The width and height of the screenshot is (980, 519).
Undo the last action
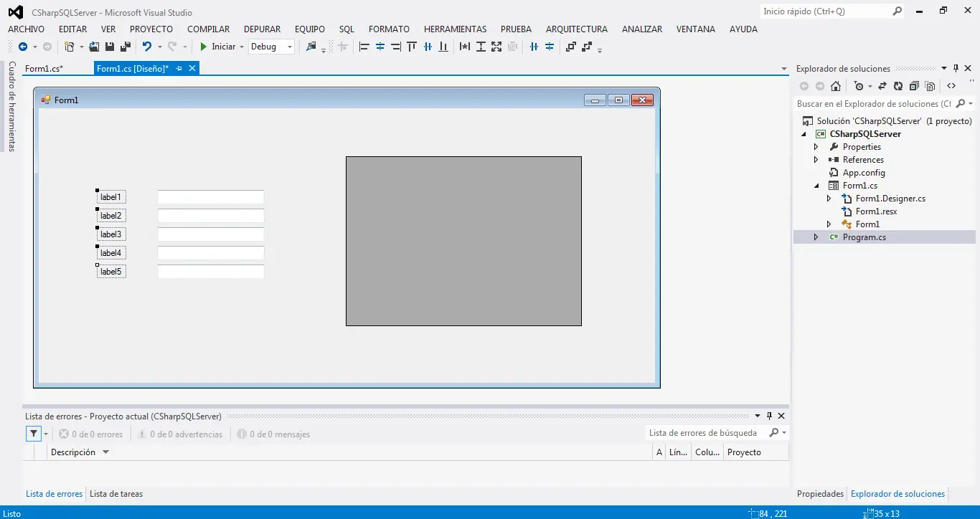coord(147,47)
